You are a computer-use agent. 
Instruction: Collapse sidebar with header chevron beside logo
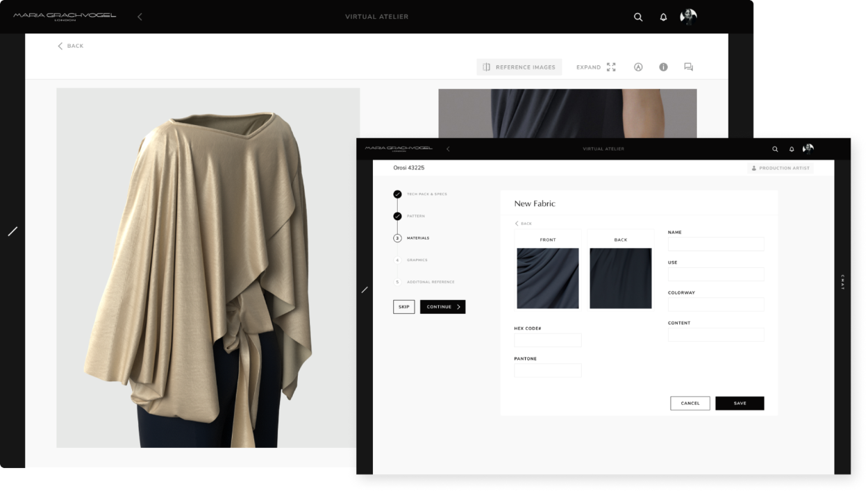140,17
